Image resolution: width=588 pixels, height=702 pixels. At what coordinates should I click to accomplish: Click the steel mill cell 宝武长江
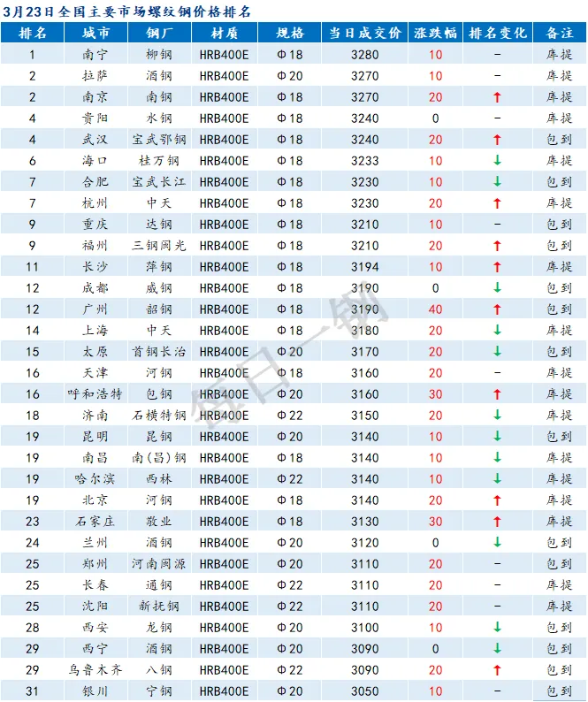[x=159, y=182]
